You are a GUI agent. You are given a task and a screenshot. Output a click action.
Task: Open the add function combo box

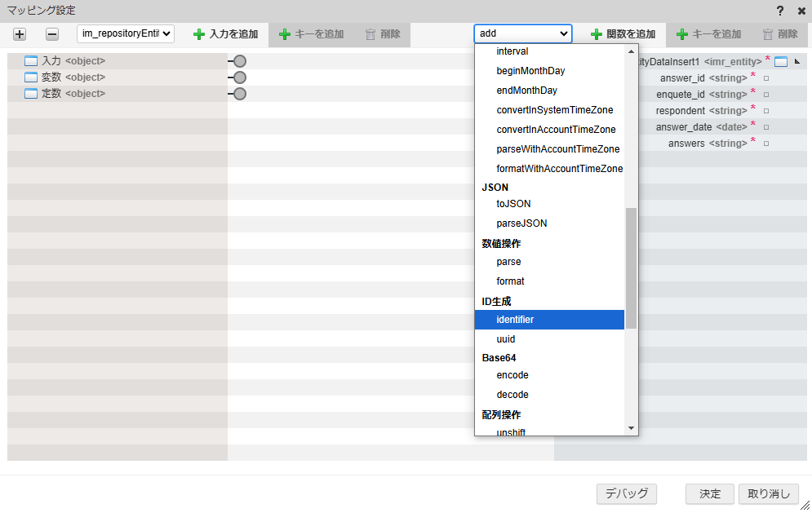(522, 33)
